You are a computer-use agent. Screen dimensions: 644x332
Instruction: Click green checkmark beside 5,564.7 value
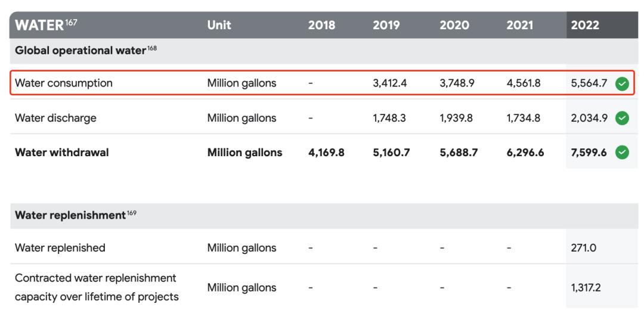tap(621, 83)
